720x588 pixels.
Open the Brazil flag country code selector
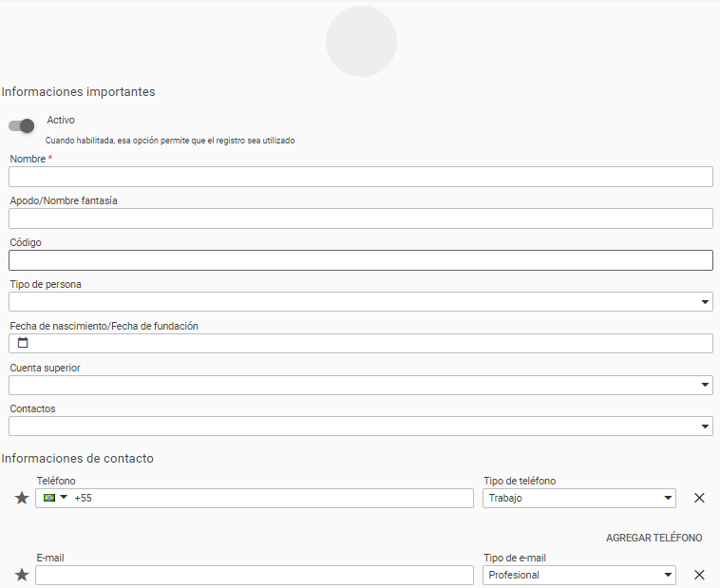(x=55, y=498)
